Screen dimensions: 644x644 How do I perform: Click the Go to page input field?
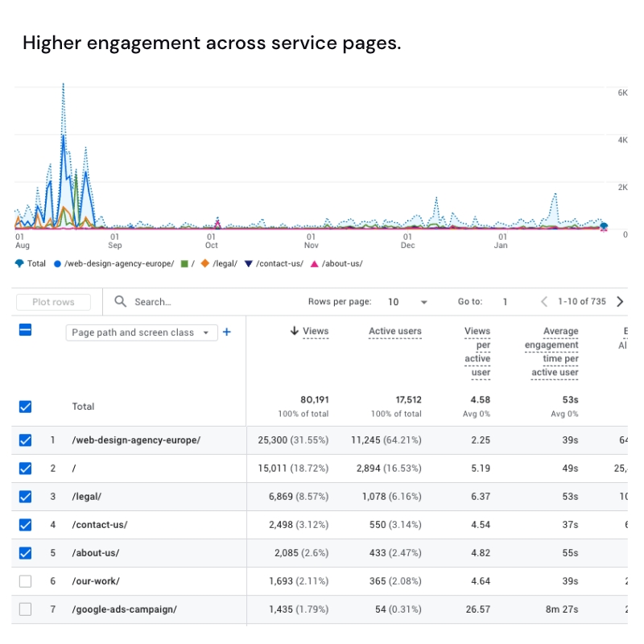point(506,302)
